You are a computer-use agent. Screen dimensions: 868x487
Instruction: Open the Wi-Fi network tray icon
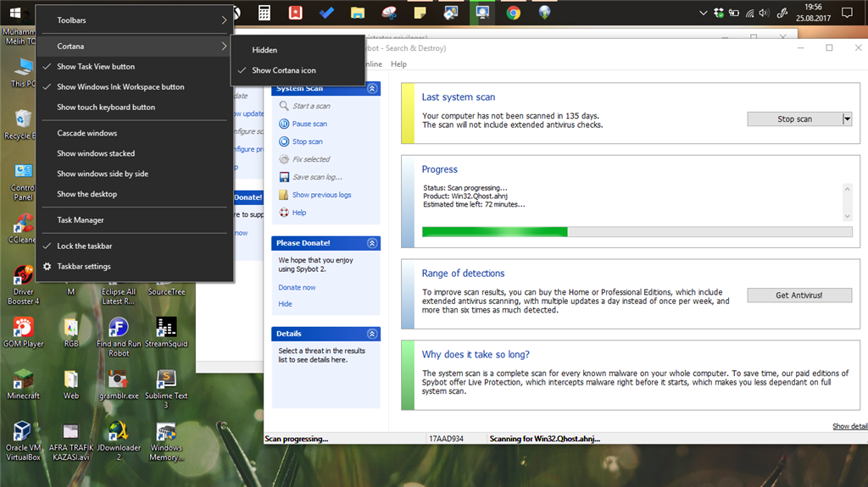(749, 13)
